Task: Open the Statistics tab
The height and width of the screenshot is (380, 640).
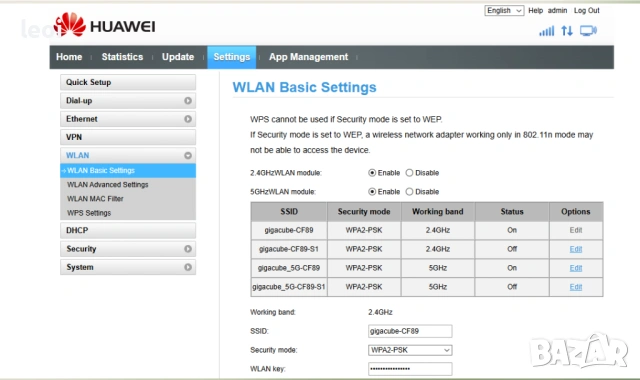Action: pos(122,57)
